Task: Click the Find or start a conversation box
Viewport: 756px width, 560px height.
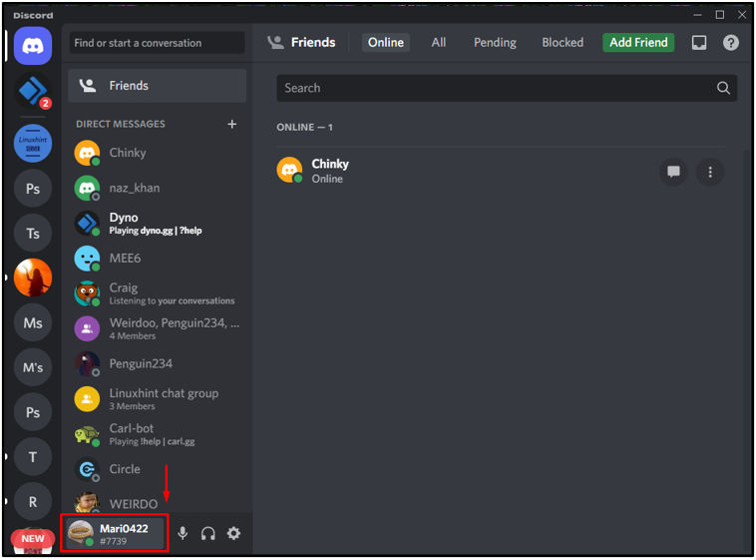Action: (158, 43)
